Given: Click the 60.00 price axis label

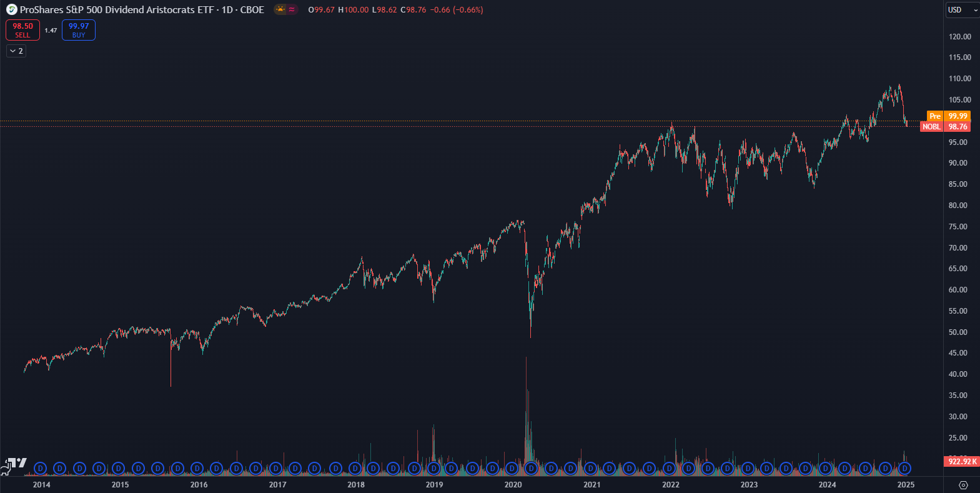Looking at the screenshot, I should [x=958, y=290].
